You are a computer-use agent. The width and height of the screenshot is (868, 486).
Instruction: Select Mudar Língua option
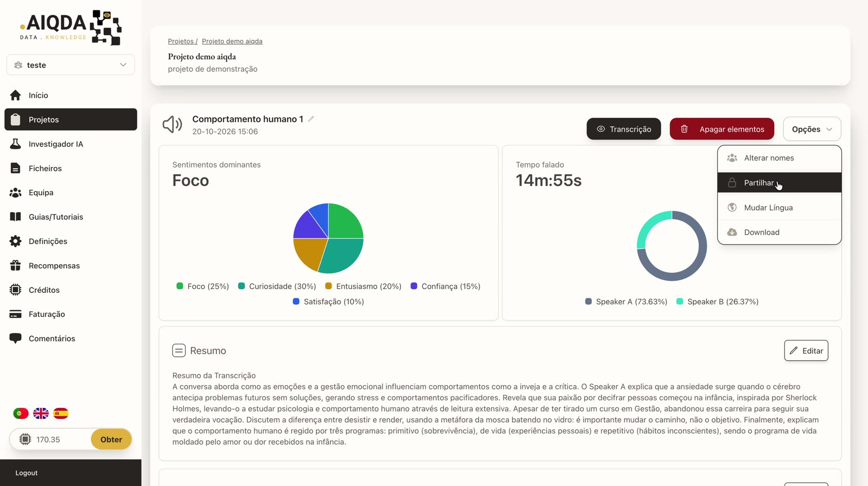780,207
